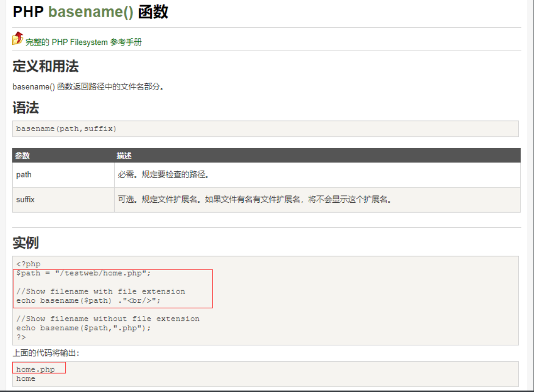Click the folder arrow icon beside the reference link
The image size is (534, 392).
[x=18, y=38]
